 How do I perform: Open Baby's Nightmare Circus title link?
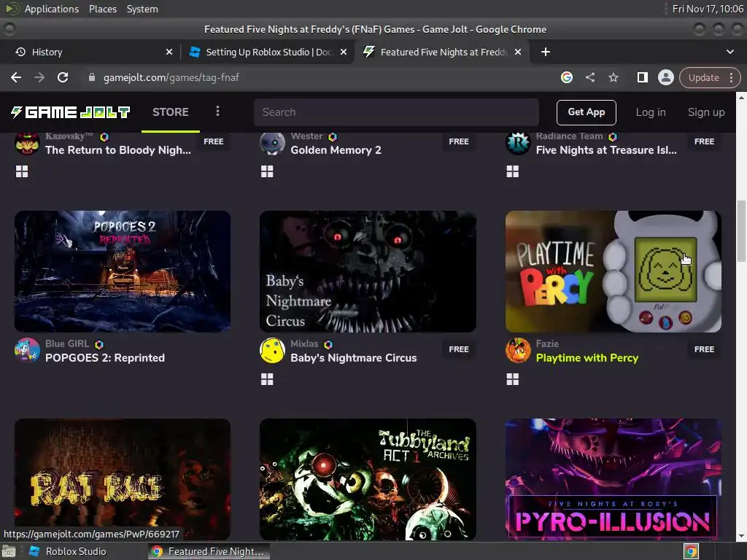[354, 358]
